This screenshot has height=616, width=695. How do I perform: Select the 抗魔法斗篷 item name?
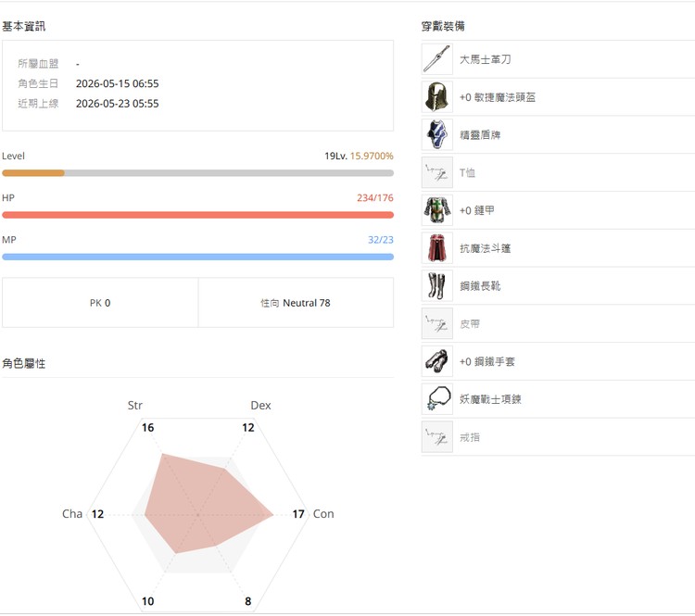tap(485, 248)
